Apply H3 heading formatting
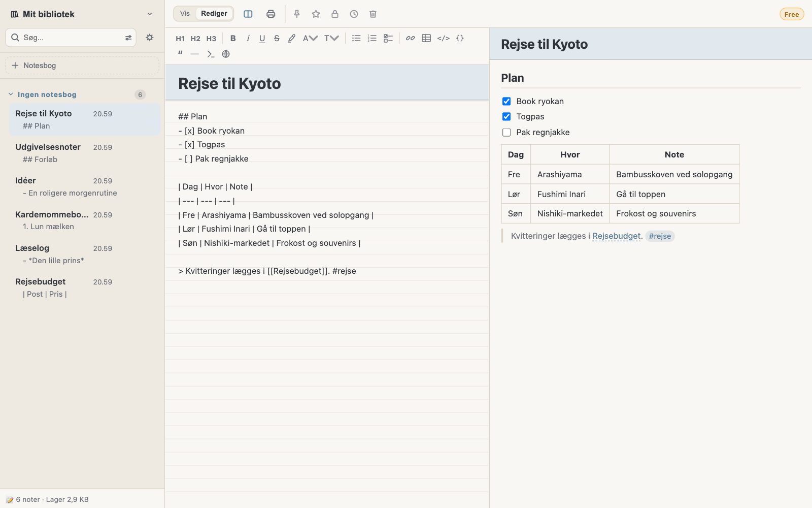812x508 pixels. (211, 39)
